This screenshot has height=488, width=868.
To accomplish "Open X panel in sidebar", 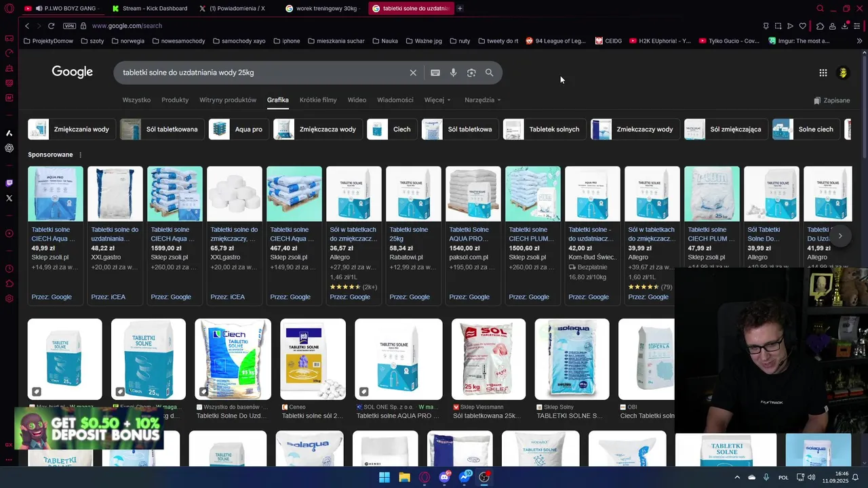I will click(x=9, y=198).
